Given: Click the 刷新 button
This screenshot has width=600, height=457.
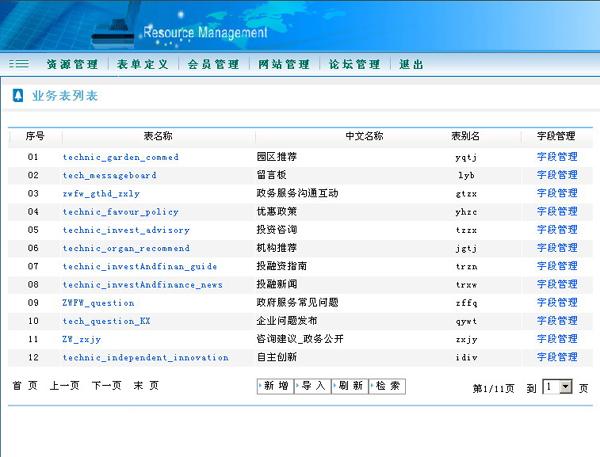Looking at the screenshot, I should (350, 386).
